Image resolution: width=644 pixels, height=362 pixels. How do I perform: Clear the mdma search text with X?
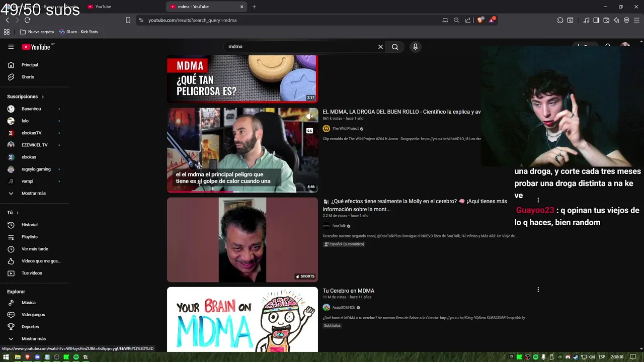pos(380,47)
